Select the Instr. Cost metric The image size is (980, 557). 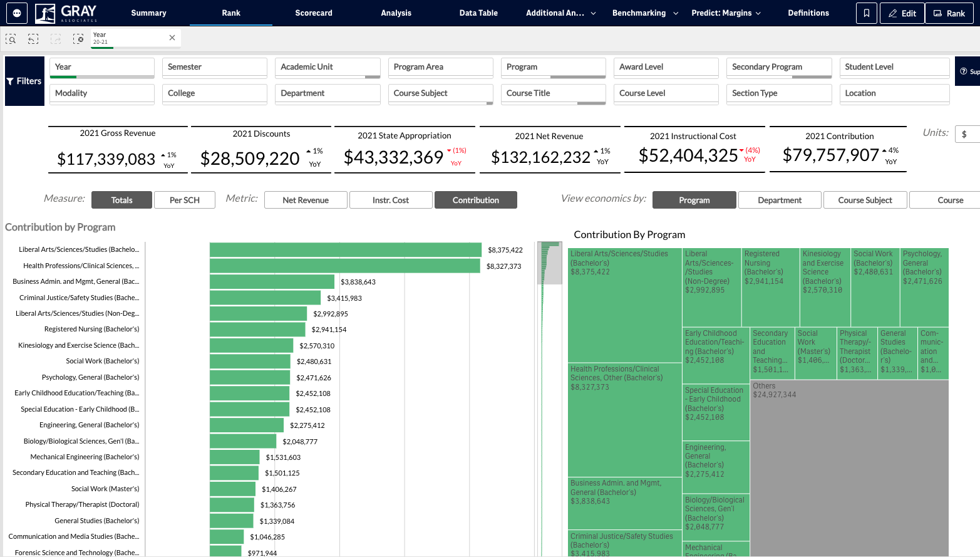391,200
